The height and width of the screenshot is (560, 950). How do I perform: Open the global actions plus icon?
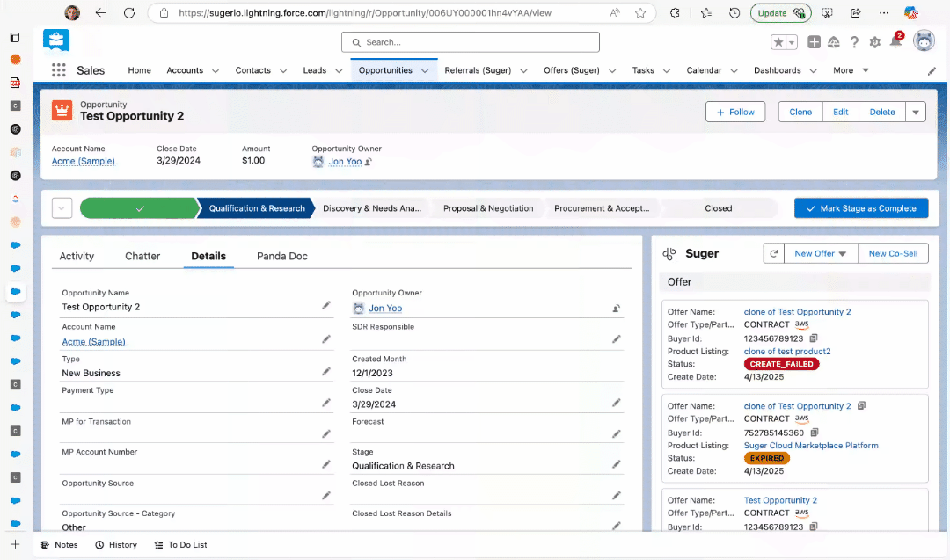click(x=814, y=42)
